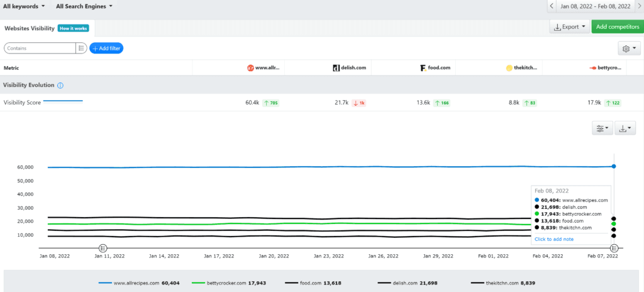644x292 pixels.
Task: Toggle food.com series in legend
Action: click(x=313, y=283)
